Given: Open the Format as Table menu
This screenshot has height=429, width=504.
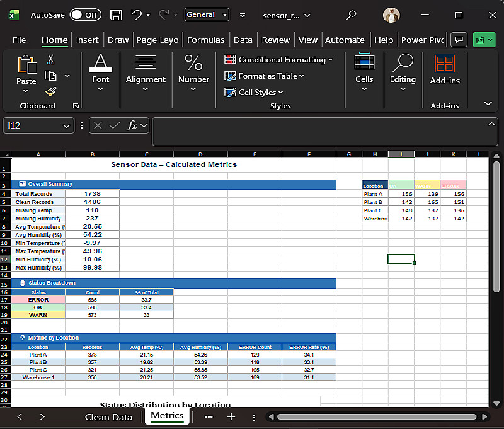Looking at the screenshot, I should pos(265,76).
